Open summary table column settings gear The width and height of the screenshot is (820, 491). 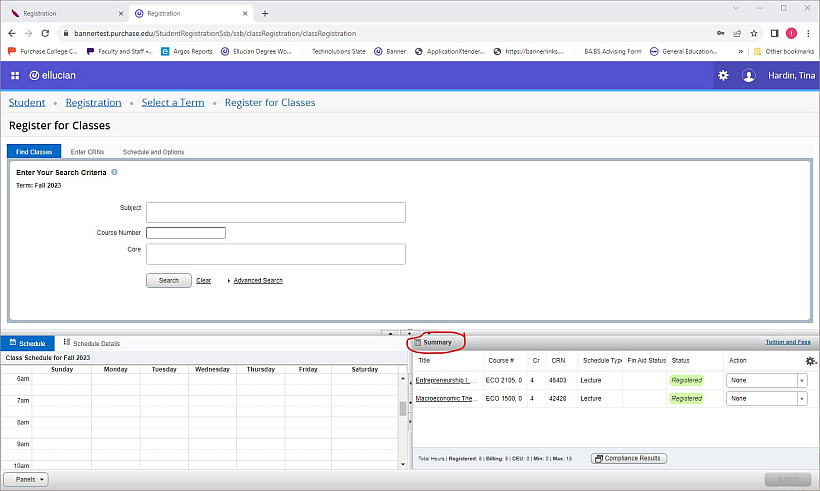tap(810, 361)
